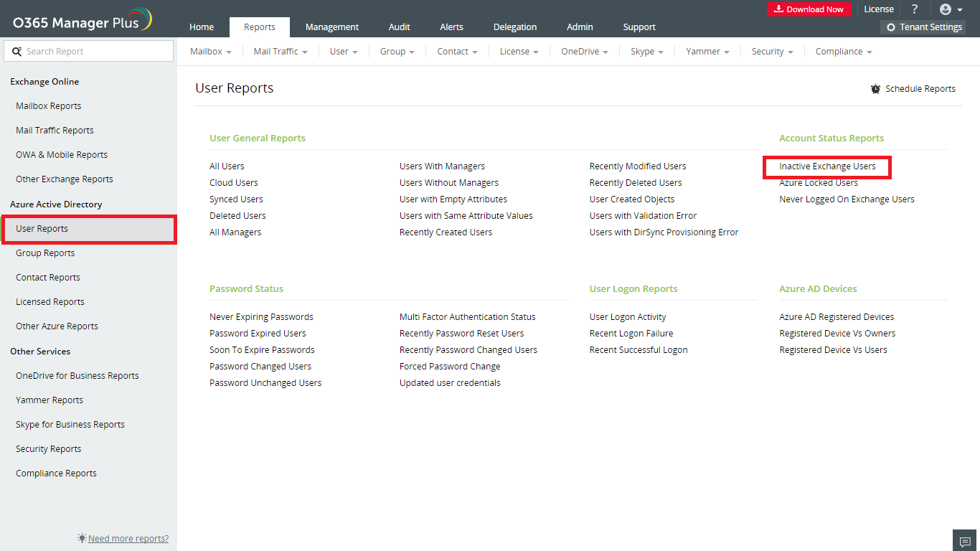View Recently Modified Users report

click(638, 166)
